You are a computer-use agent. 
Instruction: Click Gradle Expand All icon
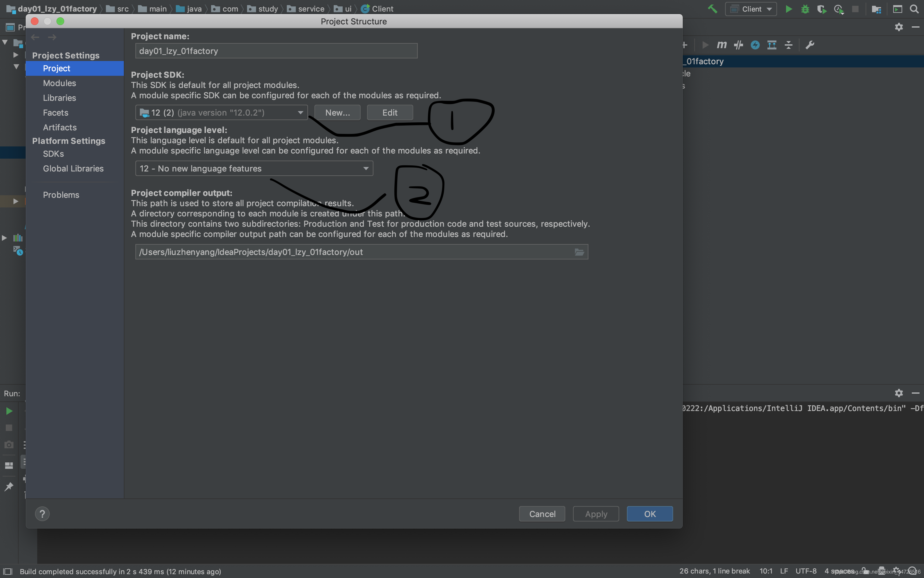772,45
